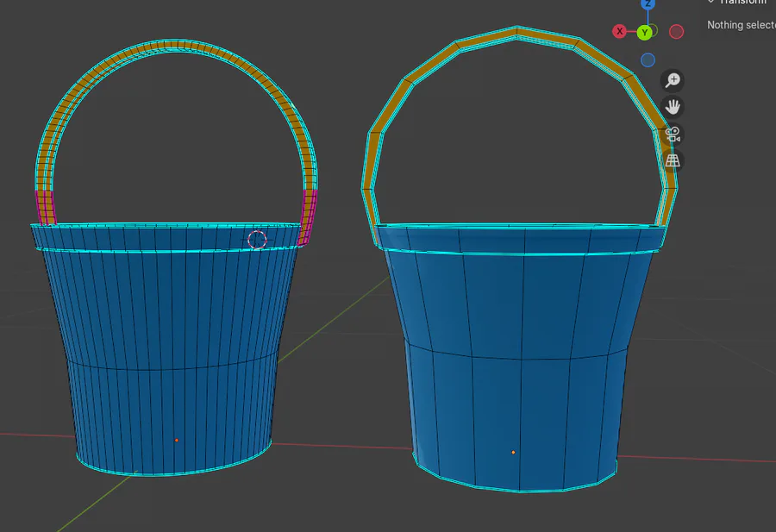Viewport: 776px width, 532px height.
Task: Activate the pan hand viewport button
Action: click(673, 107)
